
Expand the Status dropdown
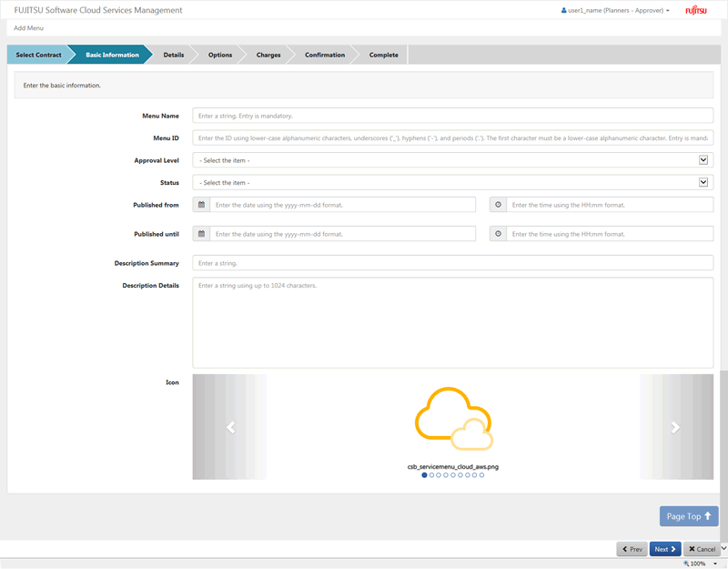pos(703,183)
